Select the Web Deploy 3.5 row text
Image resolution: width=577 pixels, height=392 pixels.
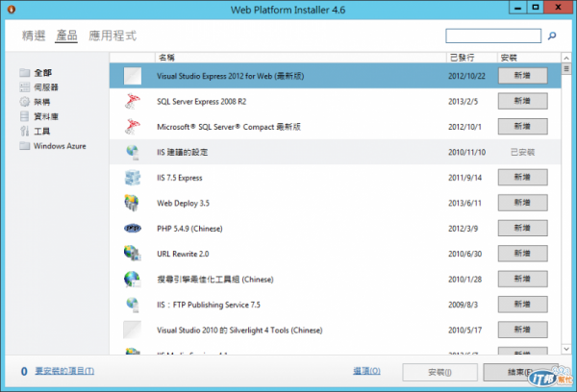[183, 203]
